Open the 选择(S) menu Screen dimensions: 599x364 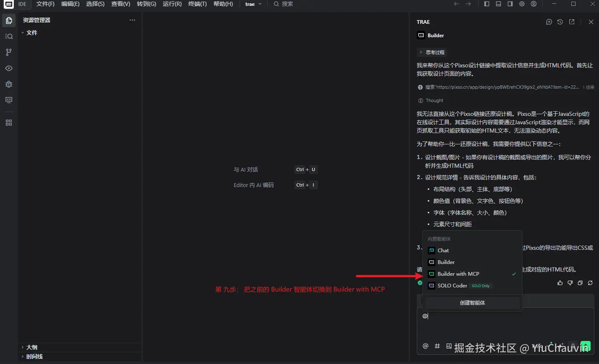95,4
